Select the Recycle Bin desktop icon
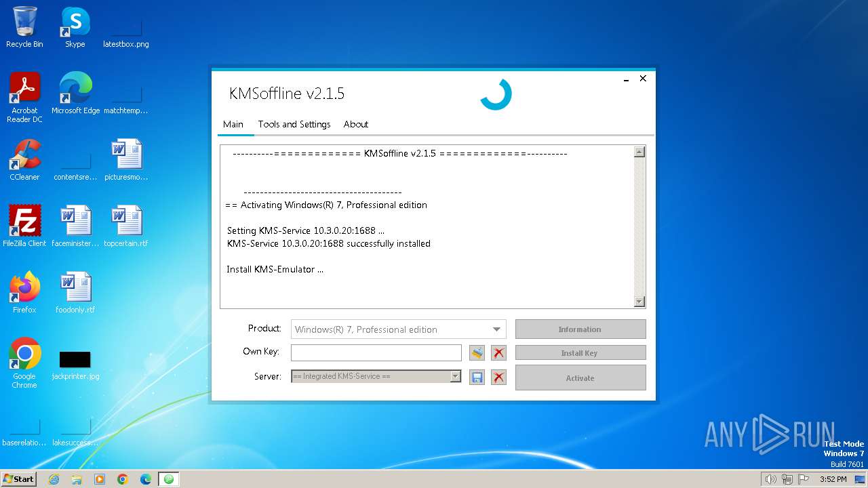 [x=24, y=27]
